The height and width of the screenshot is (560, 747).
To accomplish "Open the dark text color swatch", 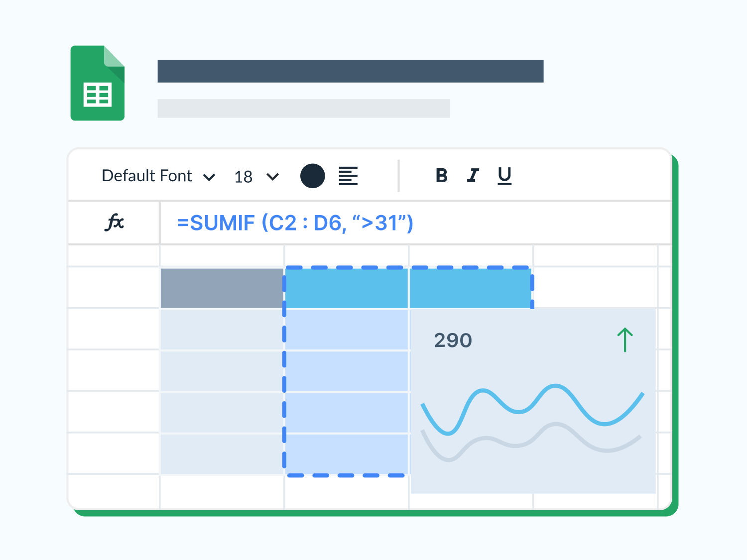I will tap(313, 176).
